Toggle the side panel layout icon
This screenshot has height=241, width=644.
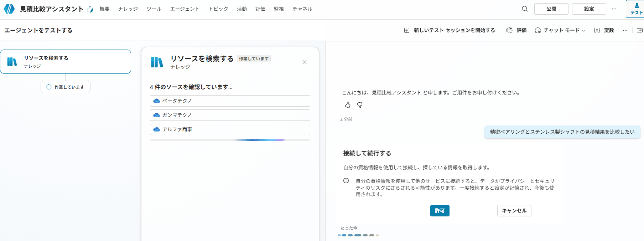tap(640, 30)
